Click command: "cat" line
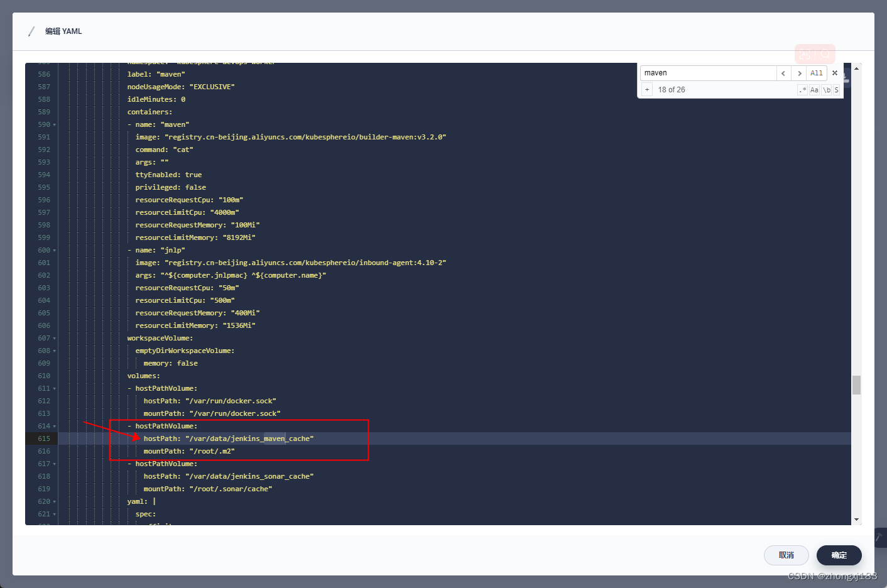Viewport: 887px width, 588px height. (165, 150)
